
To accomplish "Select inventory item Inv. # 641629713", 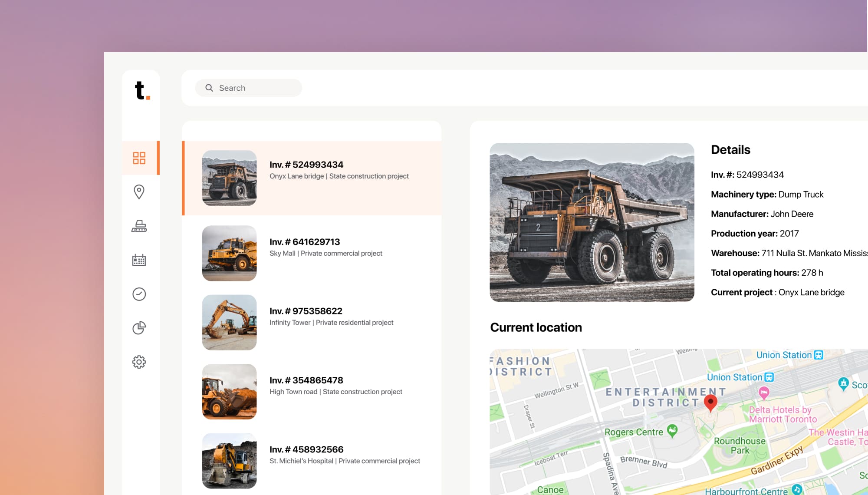I will (x=312, y=253).
